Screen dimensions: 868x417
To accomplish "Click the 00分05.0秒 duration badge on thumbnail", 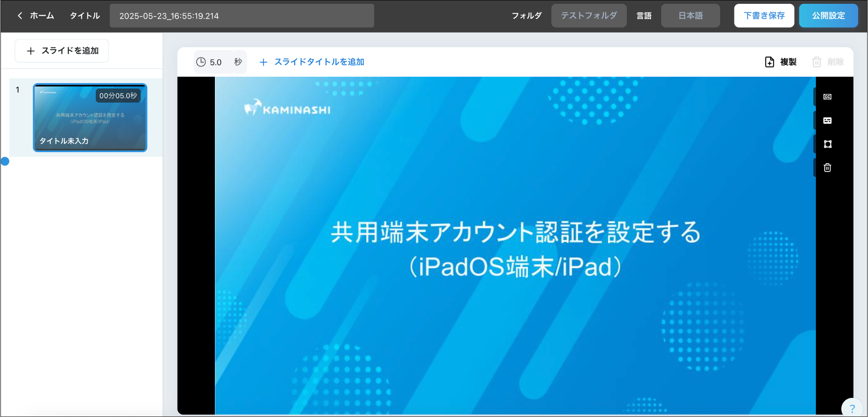I will click(x=118, y=96).
